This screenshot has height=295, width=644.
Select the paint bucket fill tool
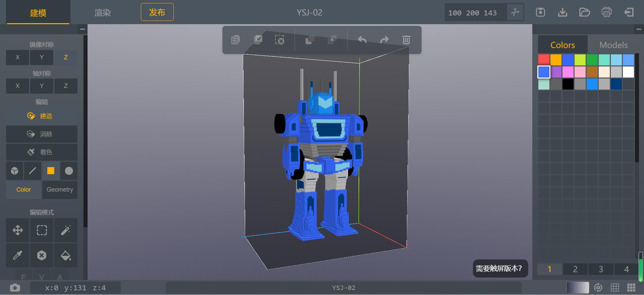point(66,255)
